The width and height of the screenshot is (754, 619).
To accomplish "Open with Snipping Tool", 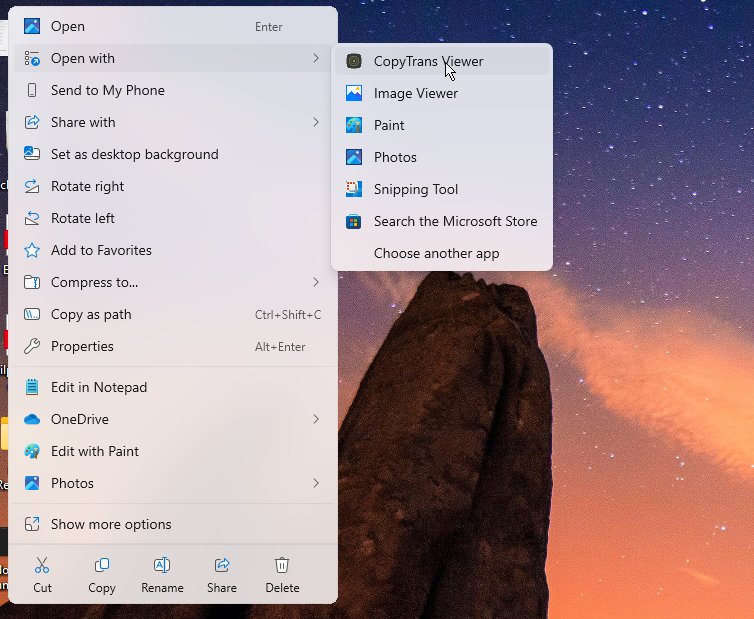I will (442, 189).
